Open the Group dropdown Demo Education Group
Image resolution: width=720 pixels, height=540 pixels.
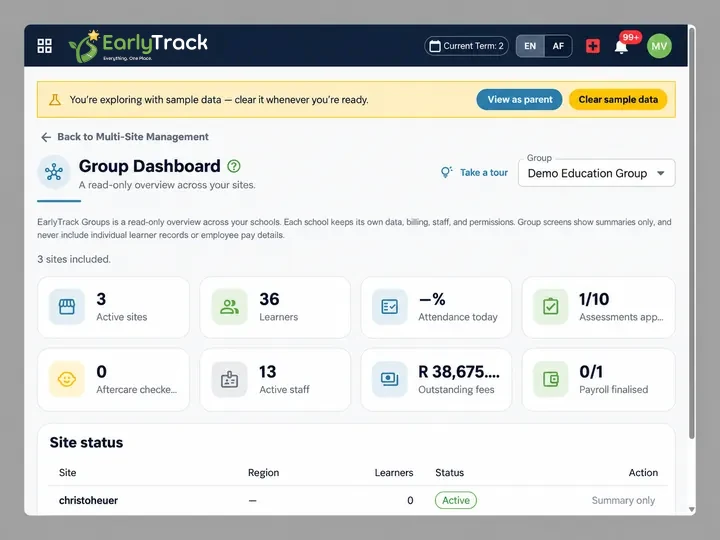click(596, 173)
